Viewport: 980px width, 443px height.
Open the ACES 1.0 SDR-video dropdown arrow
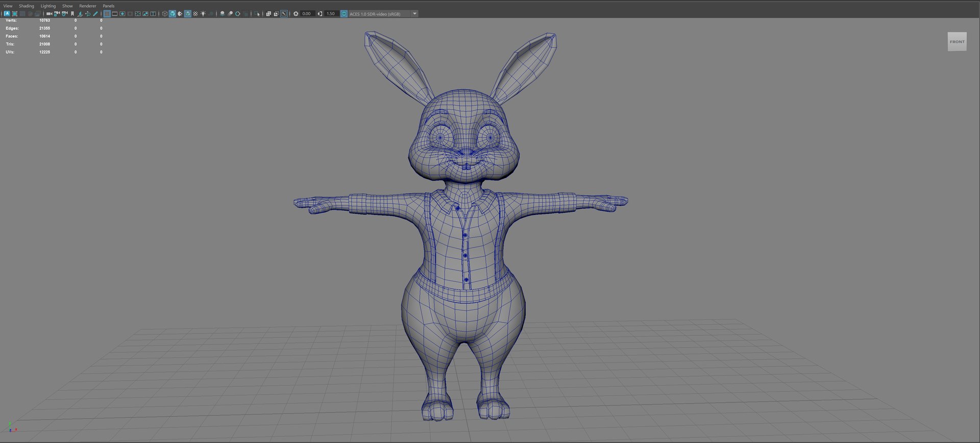(414, 14)
